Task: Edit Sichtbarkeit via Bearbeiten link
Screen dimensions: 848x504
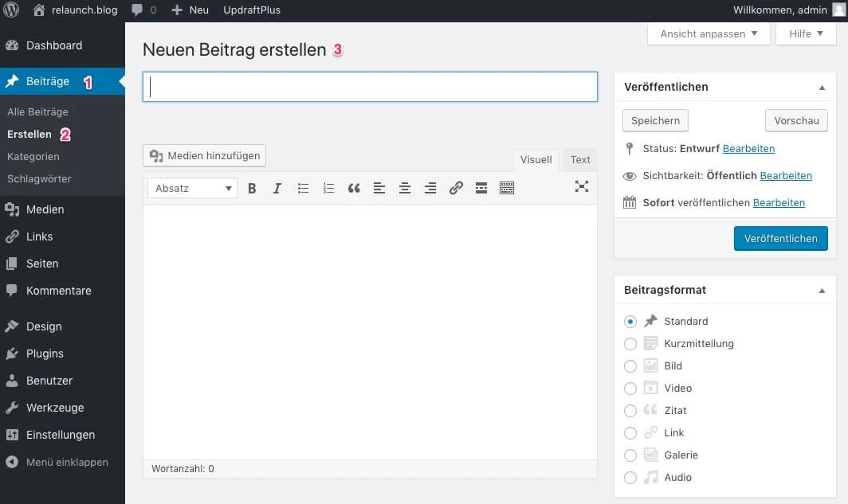Action: point(786,175)
